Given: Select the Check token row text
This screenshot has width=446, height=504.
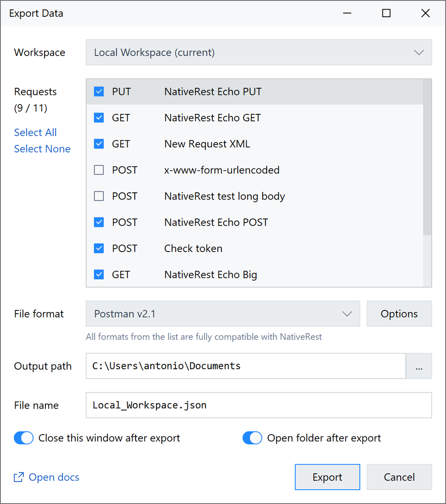Looking at the screenshot, I should click(x=193, y=248).
